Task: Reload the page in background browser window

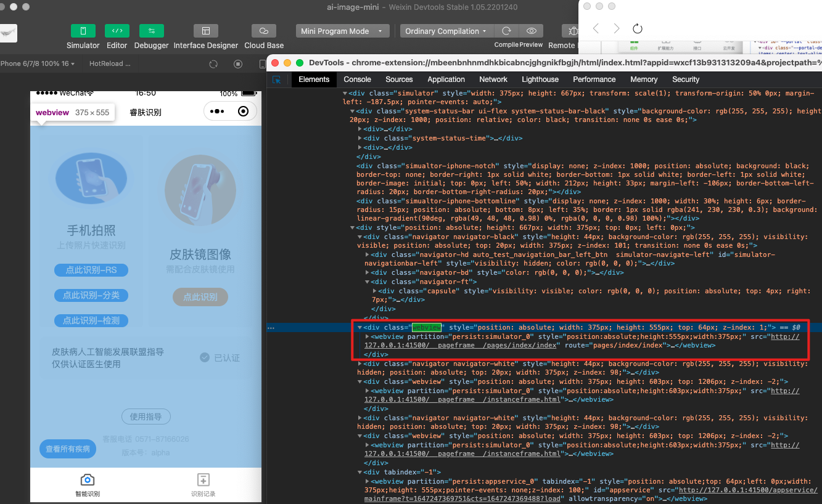Action: (638, 28)
